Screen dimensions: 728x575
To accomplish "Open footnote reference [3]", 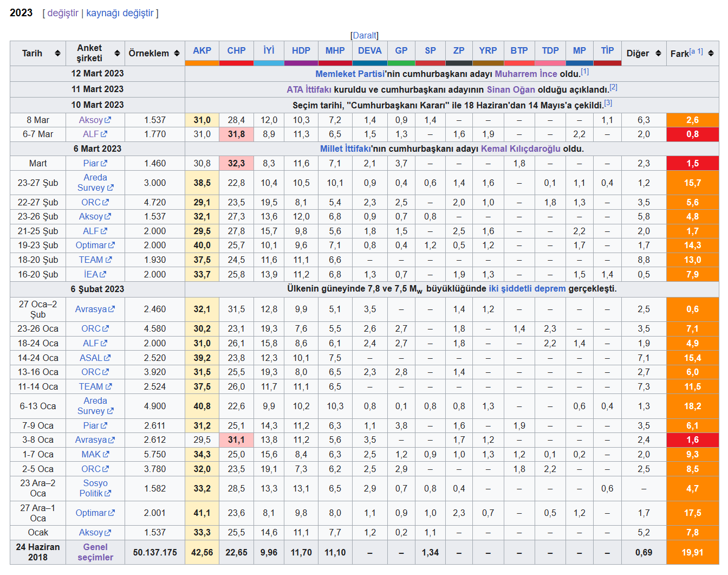I will click(608, 103).
